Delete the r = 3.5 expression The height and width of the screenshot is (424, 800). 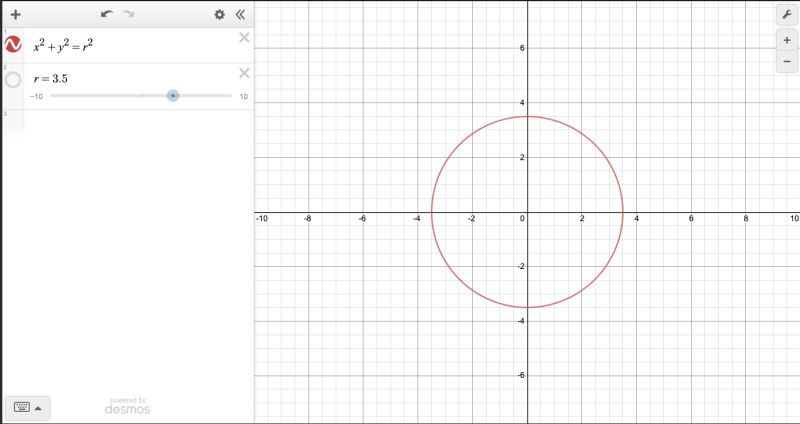pos(244,73)
